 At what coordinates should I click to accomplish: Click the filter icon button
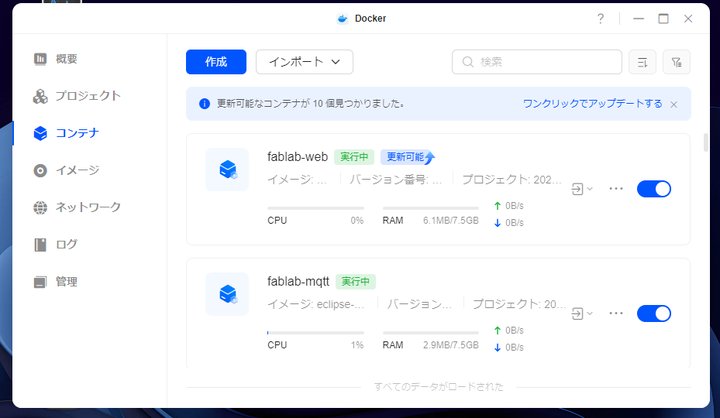pyautogui.click(x=676, y=62)
